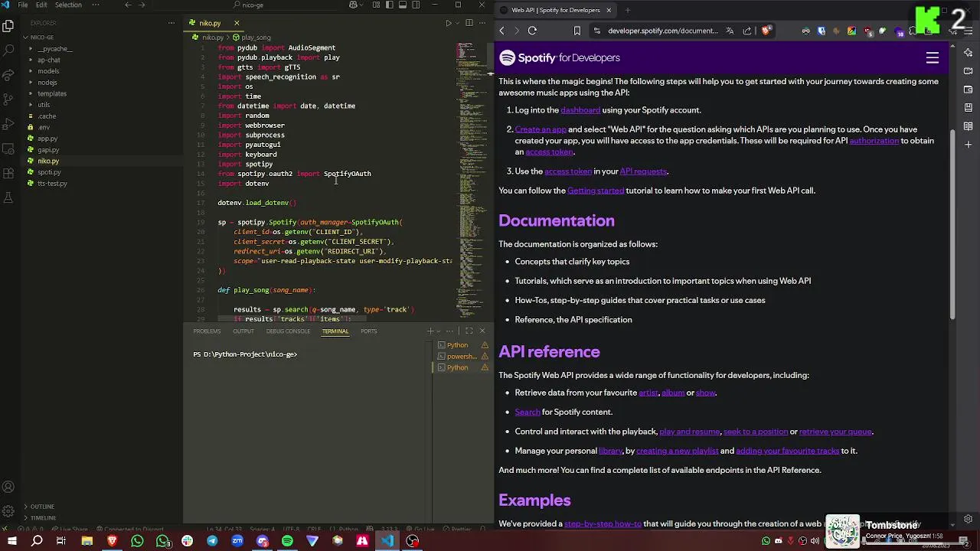Image resolution: width=980 pixels, height=551 pixels.
Task: Switch to the DEBUG CONSOLE panel tab
Action: pyautogui.click(x=288, y=331)
